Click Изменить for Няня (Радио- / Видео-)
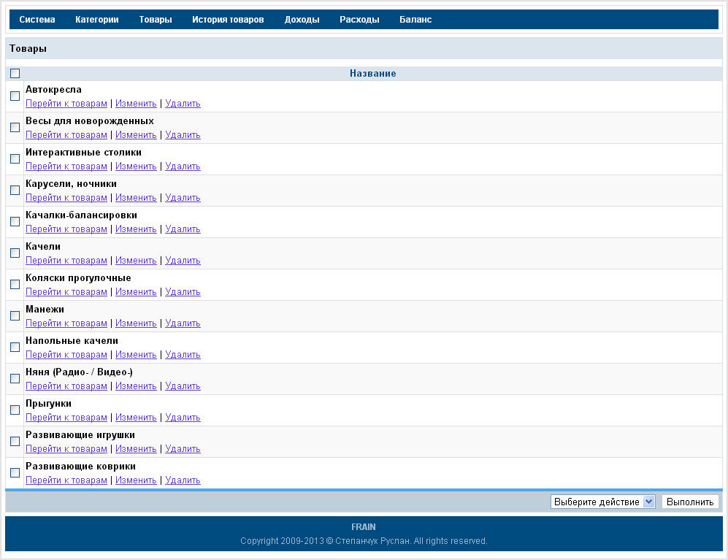Screen dimensions: 728x560 coord(136,386)
